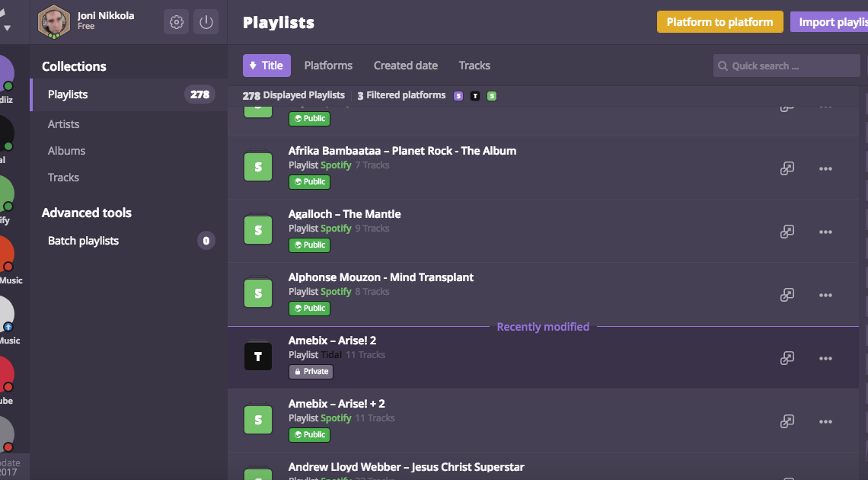Click Spotify icon for Alphonse Mouzon playlist
The image size is (868, 480).
pos(258,293)
